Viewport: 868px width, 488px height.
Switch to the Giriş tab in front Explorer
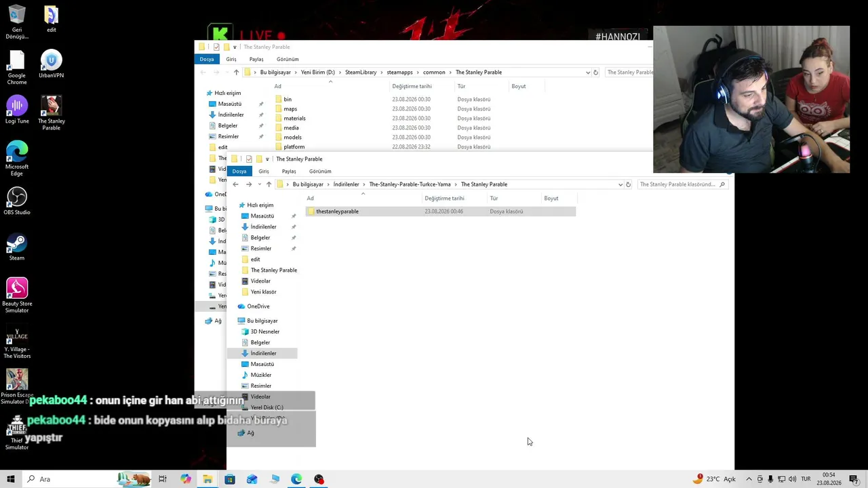[264, 171]
